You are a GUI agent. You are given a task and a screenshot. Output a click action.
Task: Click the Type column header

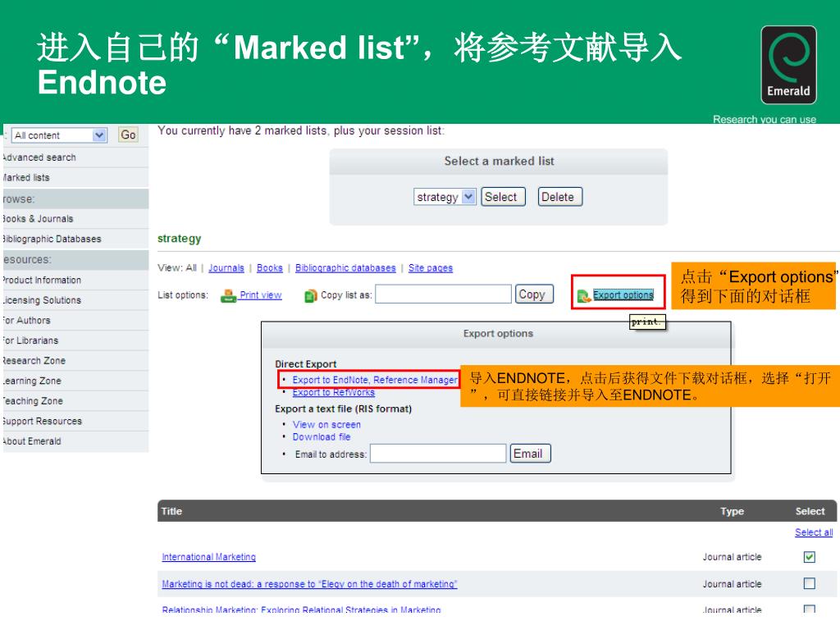click(732, 511)
